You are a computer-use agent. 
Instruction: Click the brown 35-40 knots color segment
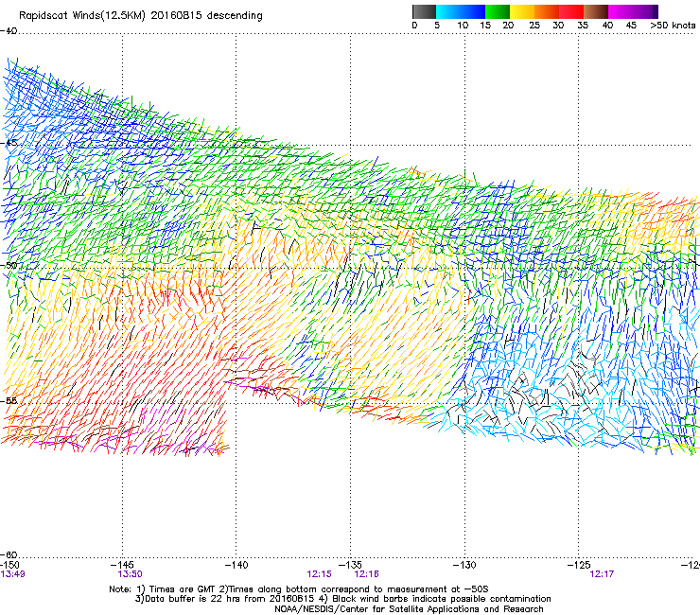[x=596, y=11]
